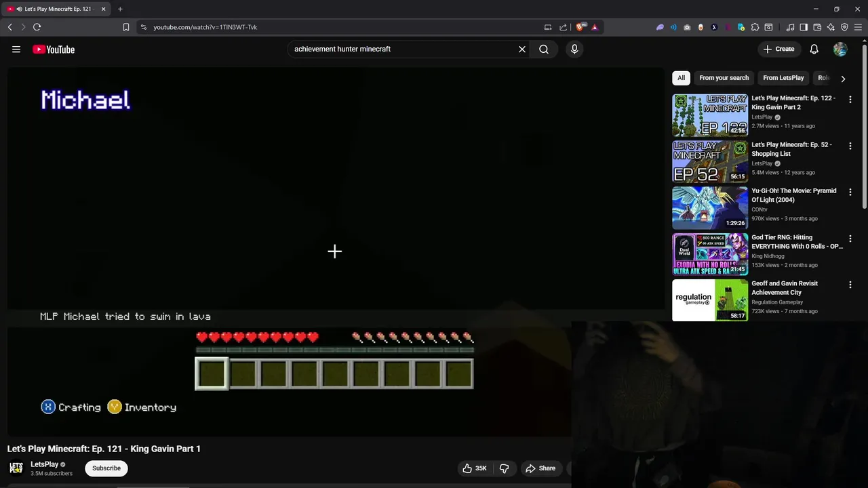Image resolution: width=868 pixels, height=488 pixels.
Task: Open options for Yu-Gi-Oh! Pyramid of Light
Action: pyautogui.click(x=850, y=192)
